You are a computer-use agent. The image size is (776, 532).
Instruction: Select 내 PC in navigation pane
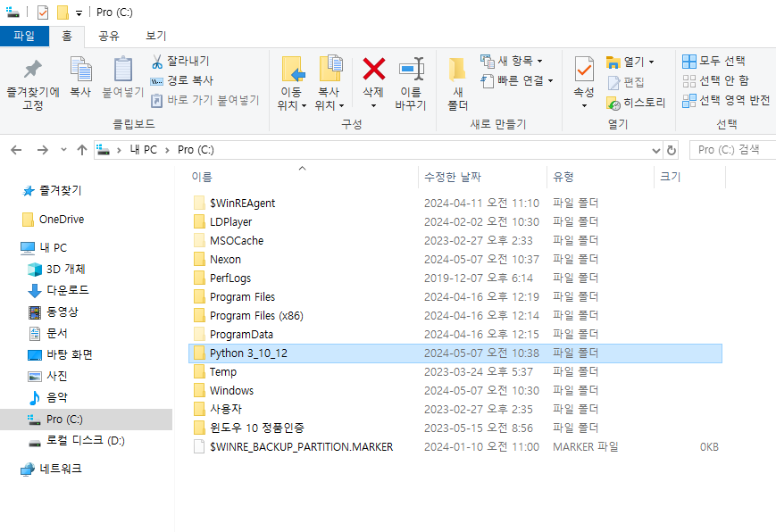tap(44, 248)
